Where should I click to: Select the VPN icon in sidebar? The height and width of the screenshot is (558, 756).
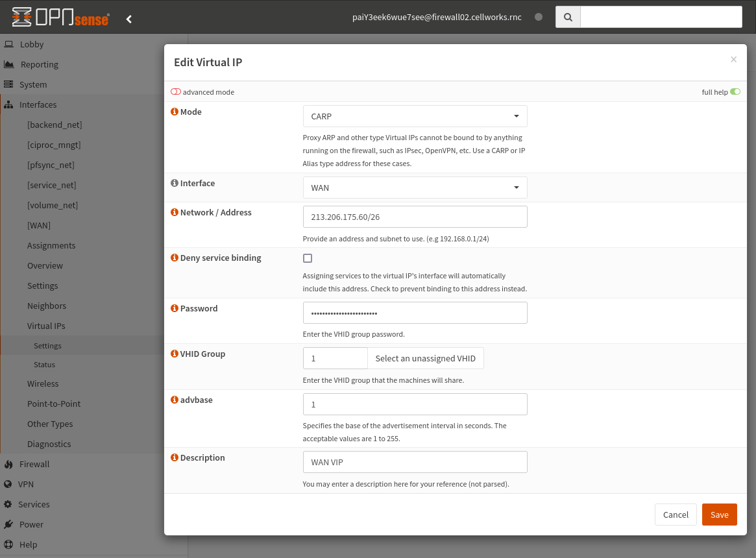[x=8, y=484]
